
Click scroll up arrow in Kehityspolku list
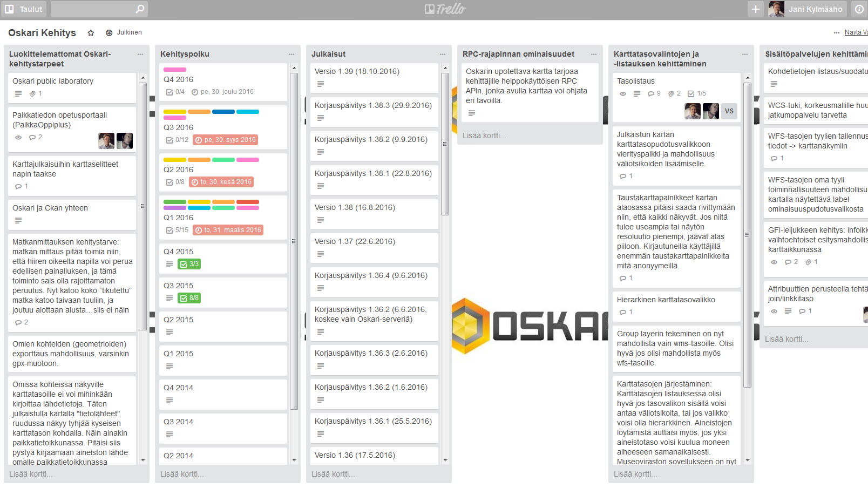coord(294,68)
